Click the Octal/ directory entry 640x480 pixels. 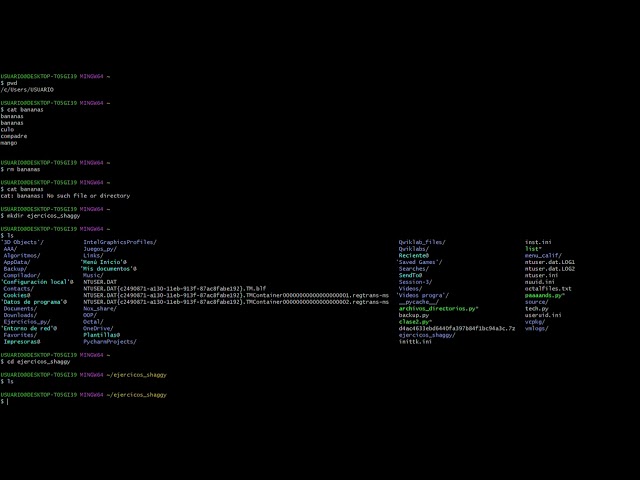pyautogui.click(x=93, y=322)
